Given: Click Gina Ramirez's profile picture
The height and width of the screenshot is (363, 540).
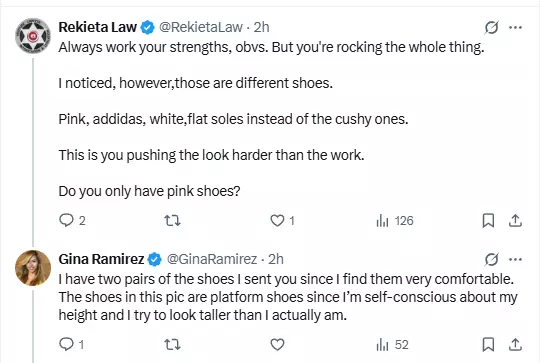Looking at the screenshot, I should (x=33, y=268).
